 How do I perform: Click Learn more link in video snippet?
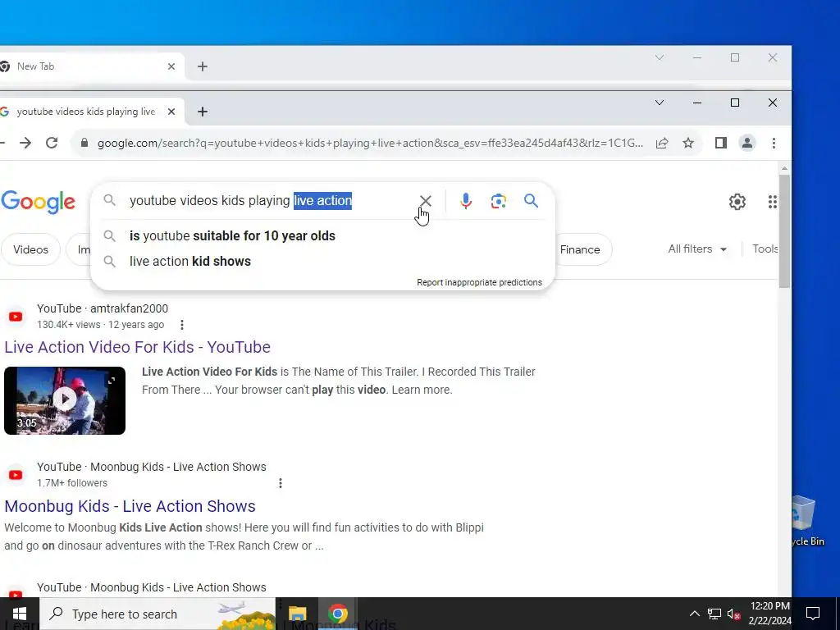[x=422, y=390]
